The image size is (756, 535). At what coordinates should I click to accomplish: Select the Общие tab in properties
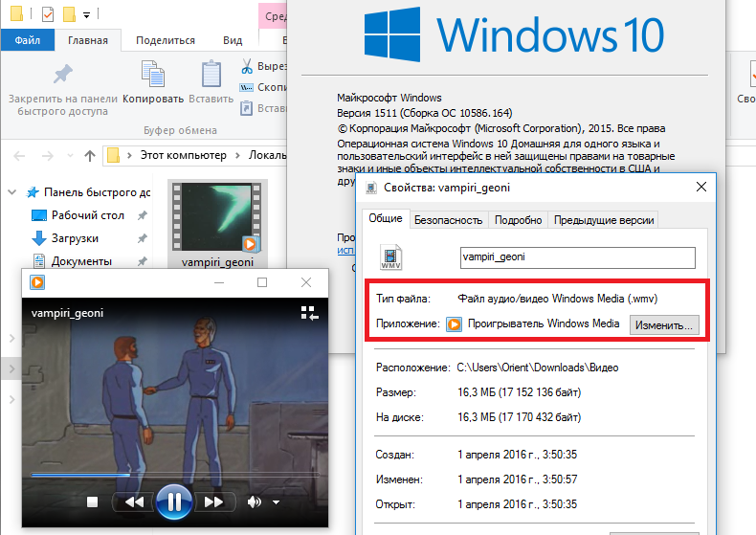(x=386, y=218)
